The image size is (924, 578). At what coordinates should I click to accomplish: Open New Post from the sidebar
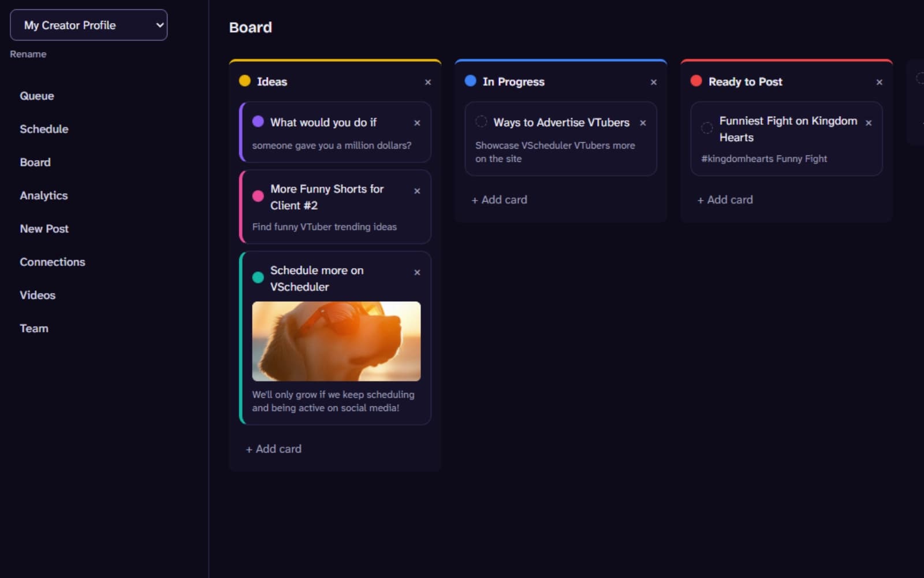click(x=44, y=229)
